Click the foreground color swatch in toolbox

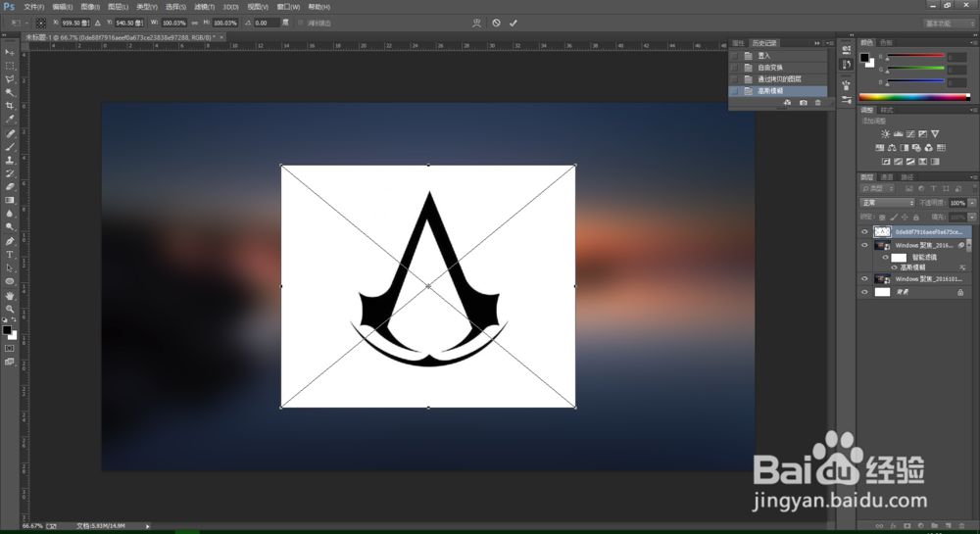click(x=7, y=330)
